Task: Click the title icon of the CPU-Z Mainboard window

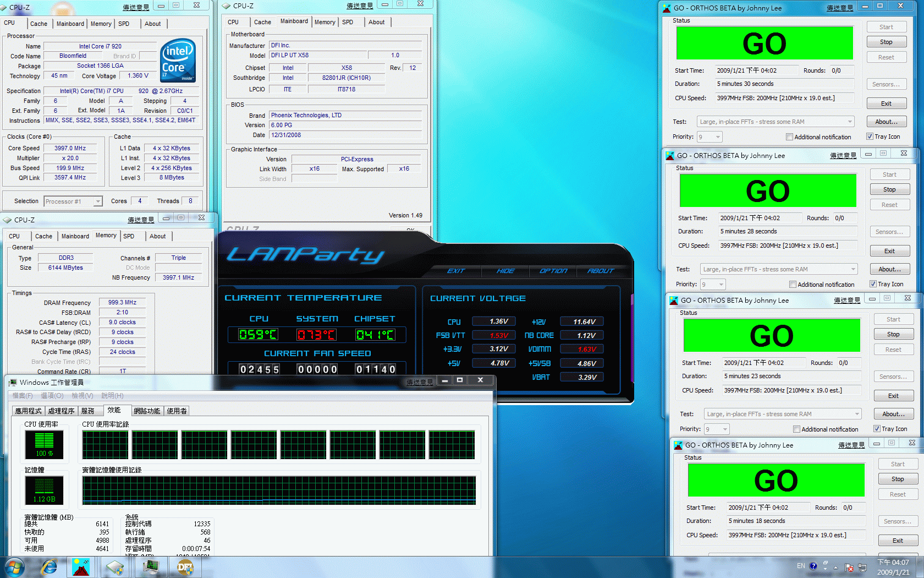Action: pos(226,6)
